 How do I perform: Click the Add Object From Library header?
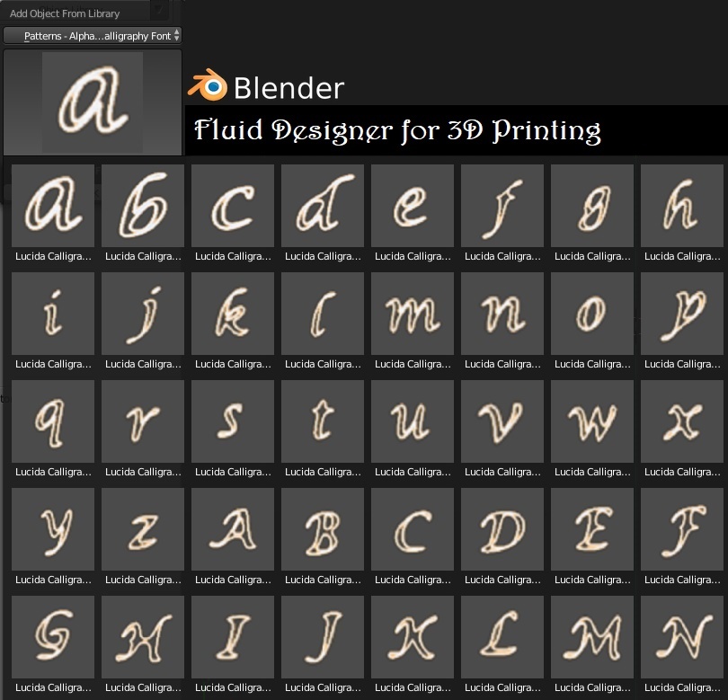pos(65,13)
